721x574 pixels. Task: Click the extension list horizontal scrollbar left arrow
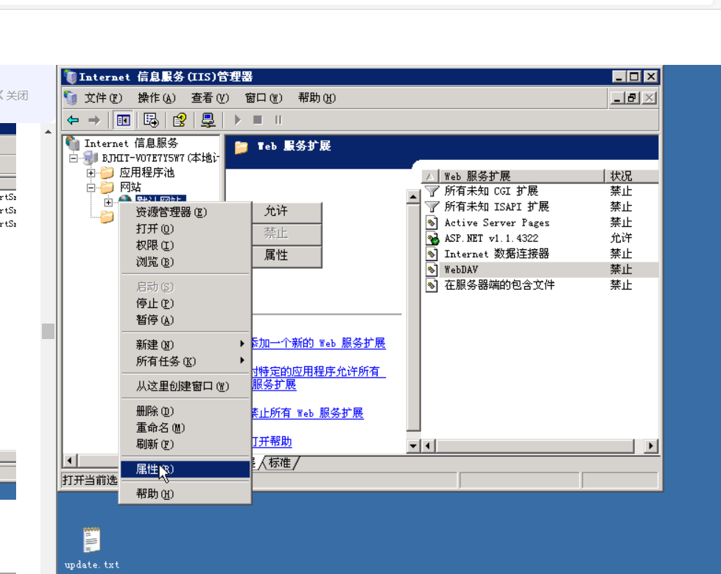[428, 446]
